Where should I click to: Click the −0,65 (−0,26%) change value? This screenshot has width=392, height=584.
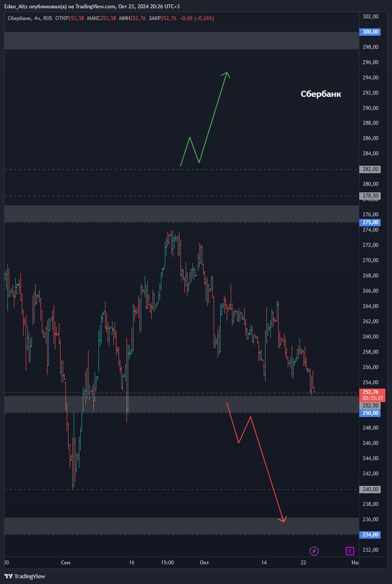point(196,18)
